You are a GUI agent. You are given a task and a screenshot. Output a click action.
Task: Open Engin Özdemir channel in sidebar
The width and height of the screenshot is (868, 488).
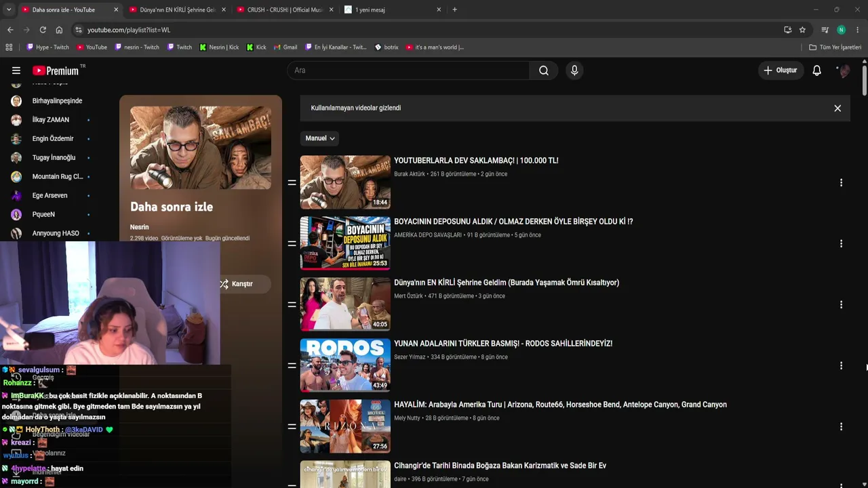click(x=53, y=139)
